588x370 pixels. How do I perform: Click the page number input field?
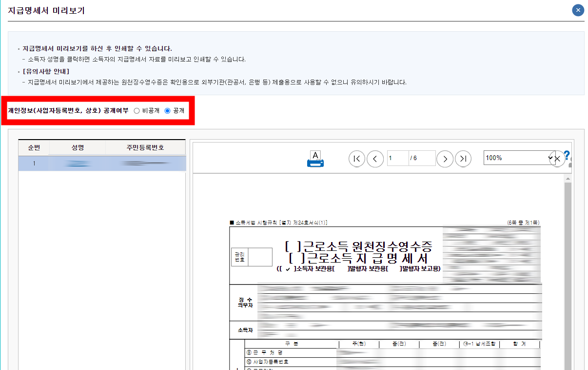[397, 158]
